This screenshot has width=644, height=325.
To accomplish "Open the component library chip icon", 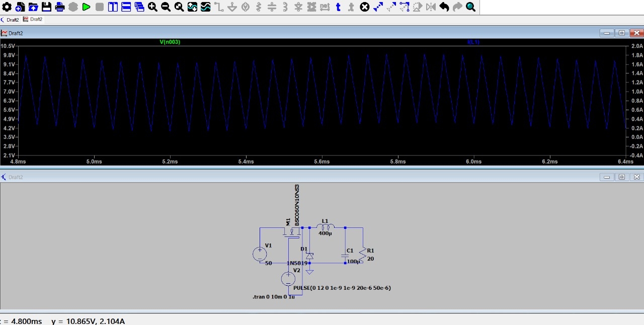I will point(311,7).
